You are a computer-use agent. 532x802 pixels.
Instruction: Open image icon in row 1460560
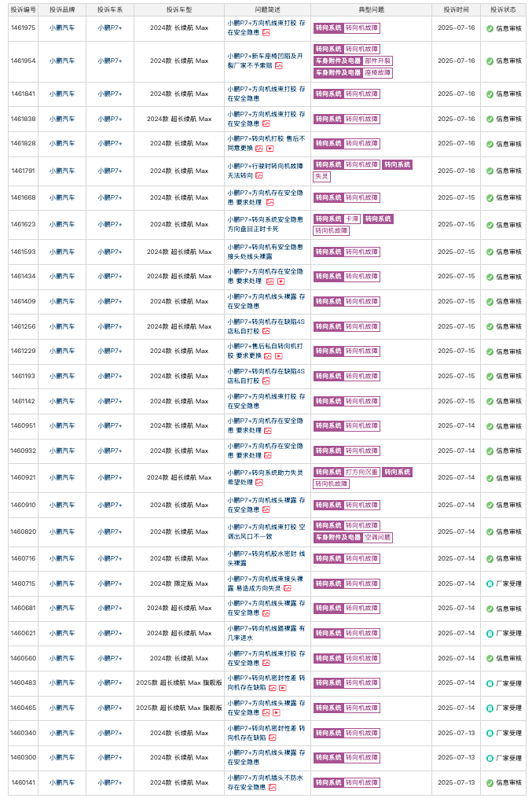click(266, 664)
